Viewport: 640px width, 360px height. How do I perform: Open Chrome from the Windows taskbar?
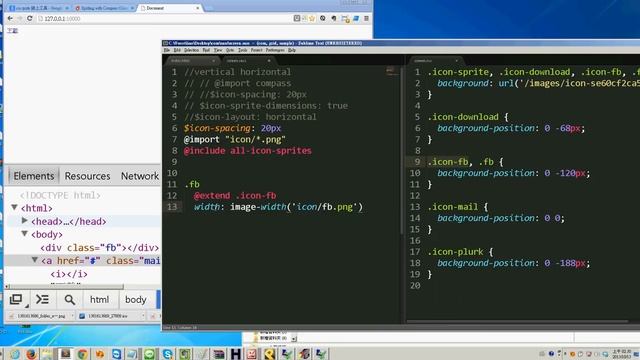coord(82,354)
